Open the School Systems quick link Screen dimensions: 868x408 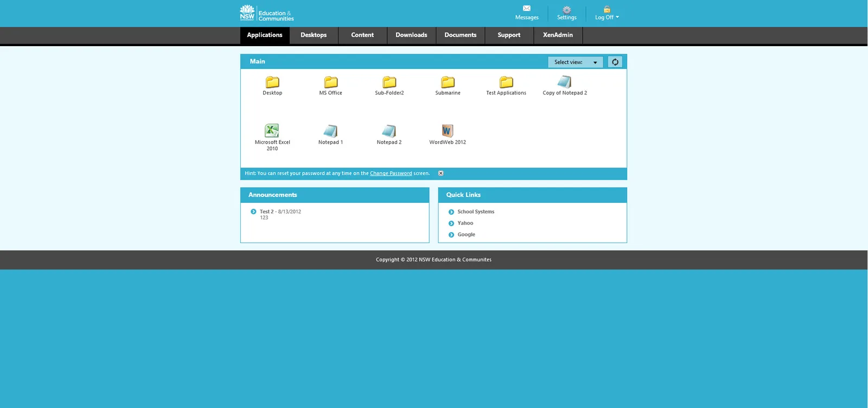[476, 212]
